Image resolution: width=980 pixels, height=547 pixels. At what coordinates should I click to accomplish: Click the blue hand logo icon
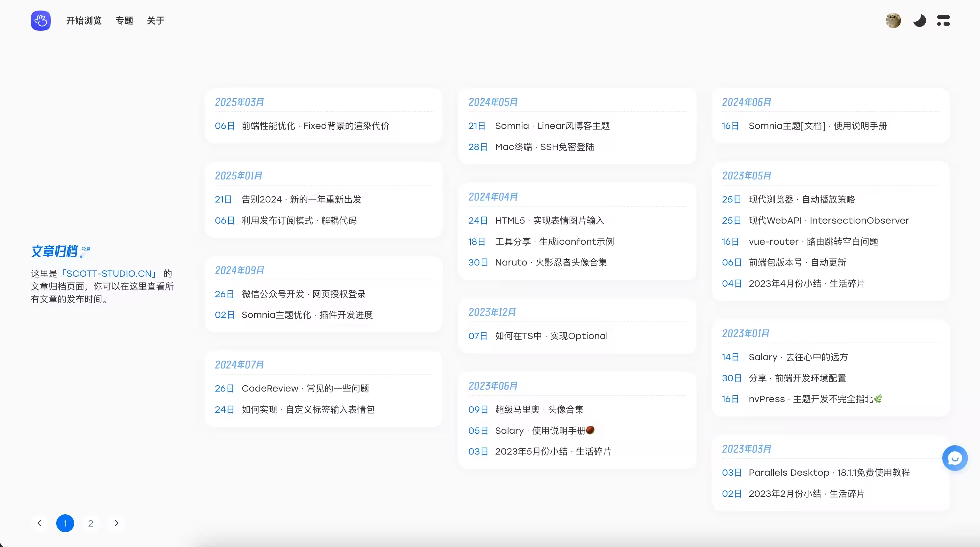click(x=41, y=20)
